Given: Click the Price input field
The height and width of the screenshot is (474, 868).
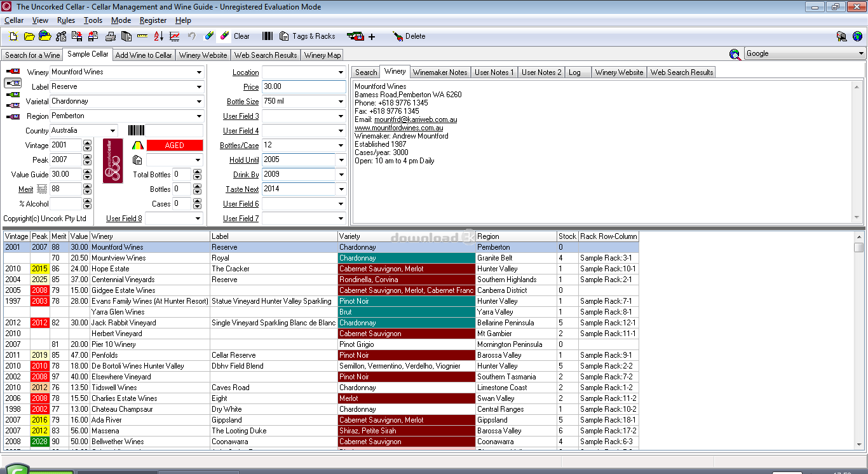Looking at the screenshot, I should (x=304, y=86).
